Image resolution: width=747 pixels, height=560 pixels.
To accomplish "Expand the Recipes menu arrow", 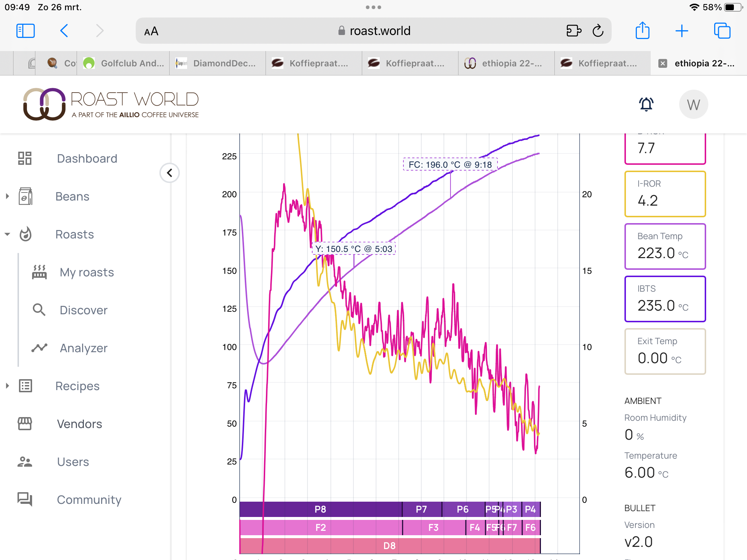I will pos(7,386).
